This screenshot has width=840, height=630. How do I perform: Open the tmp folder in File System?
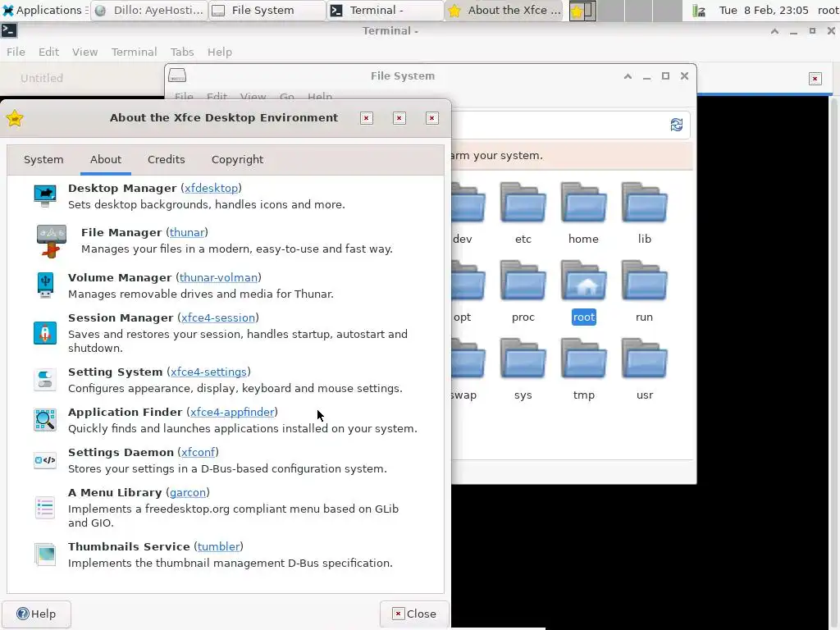583,358
